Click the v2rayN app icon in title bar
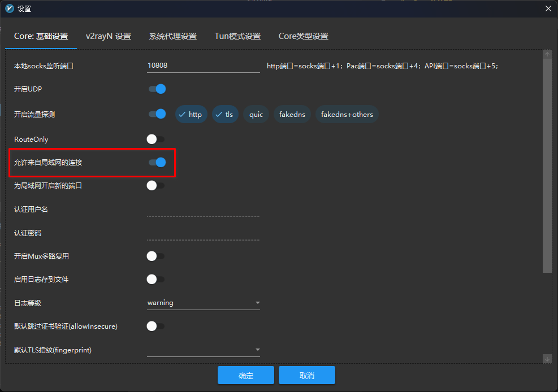The width and height of the screenshot is (558, 392). tap(10, 8)
